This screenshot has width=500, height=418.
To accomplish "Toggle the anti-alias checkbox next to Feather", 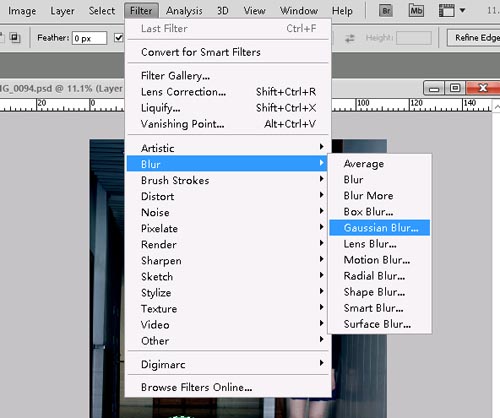I will [x=118, y=38].
